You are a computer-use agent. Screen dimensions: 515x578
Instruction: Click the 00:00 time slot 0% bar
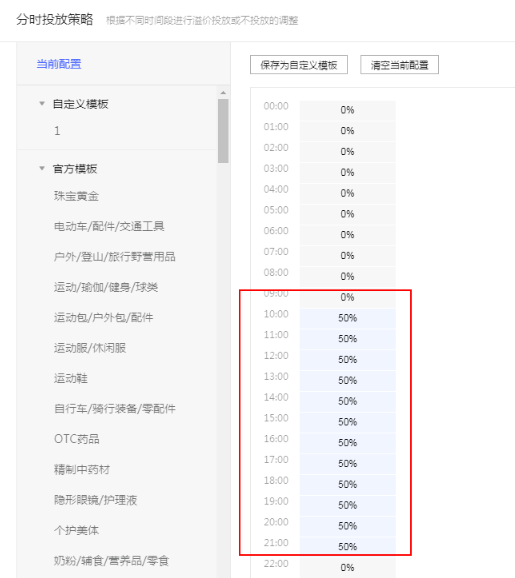point(348,110)
